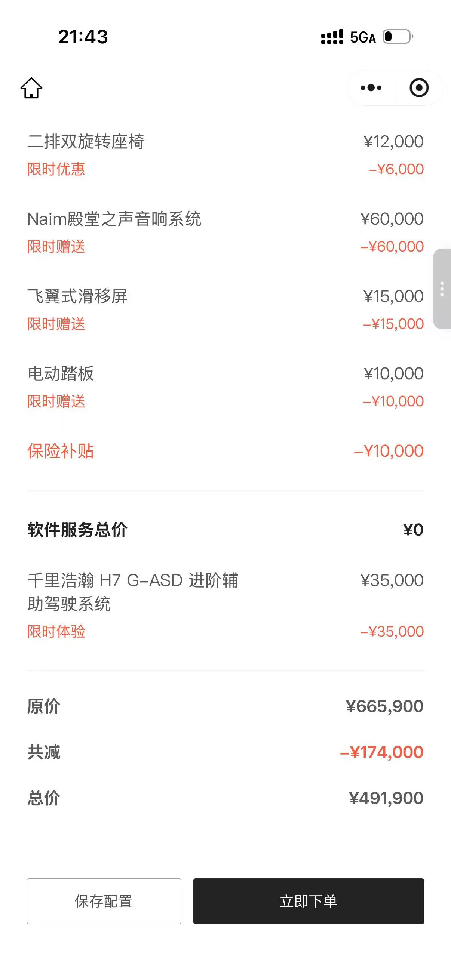Tap the 保险补贴 discount line
The width and height of the screenshot is (451, 980).
click(225, 451)
